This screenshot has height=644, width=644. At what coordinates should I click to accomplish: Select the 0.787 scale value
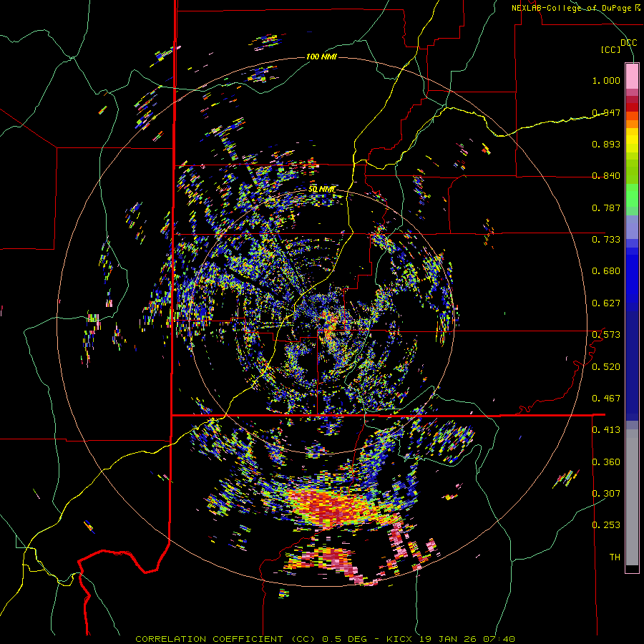[606, 208]
